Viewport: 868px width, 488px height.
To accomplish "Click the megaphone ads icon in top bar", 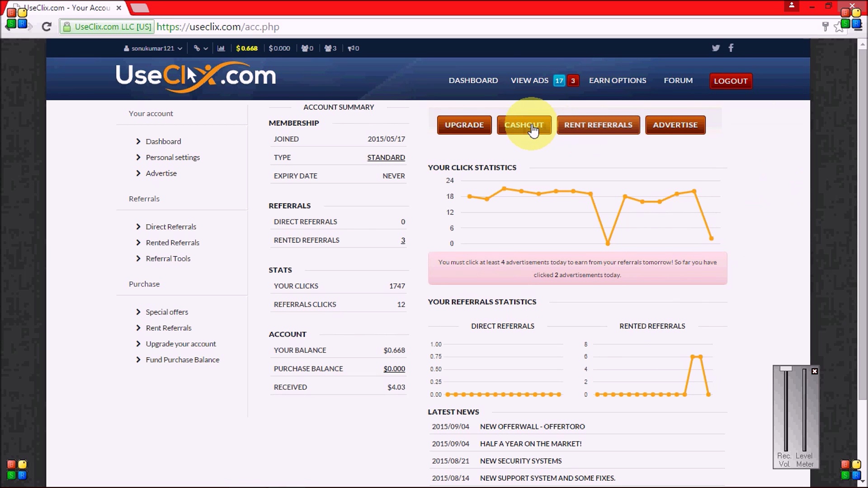I will pyautogui.click(x=352, y=48).
